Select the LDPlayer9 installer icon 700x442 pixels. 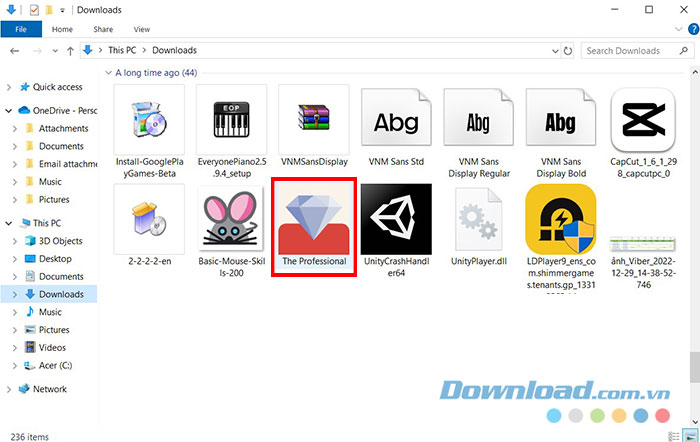pyautogui.click(x=561, y=219)
